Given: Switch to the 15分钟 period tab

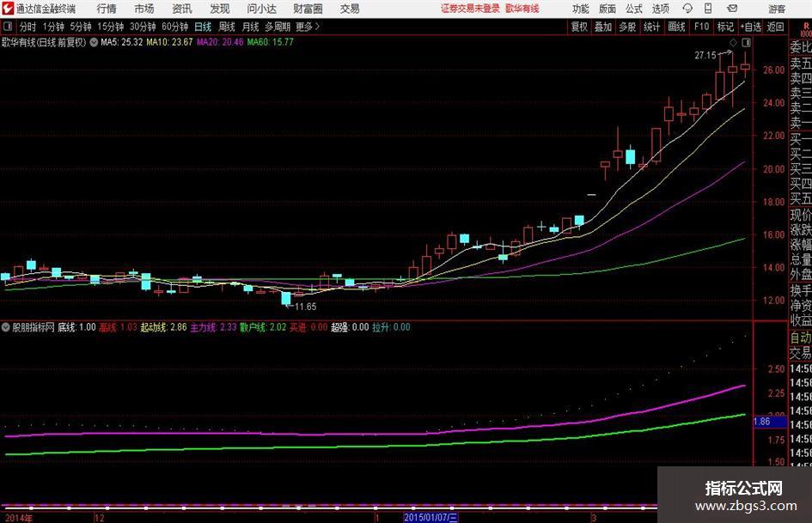Looking at the screenshot, I should (111, 27).
